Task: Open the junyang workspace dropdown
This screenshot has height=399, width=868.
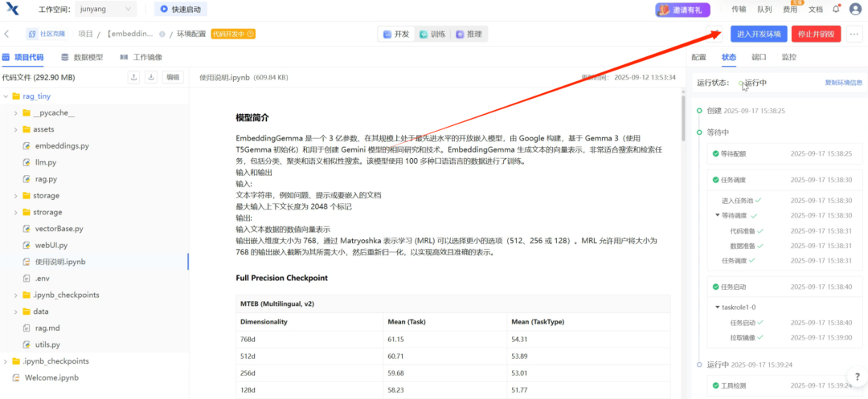Action: [105, 10]
